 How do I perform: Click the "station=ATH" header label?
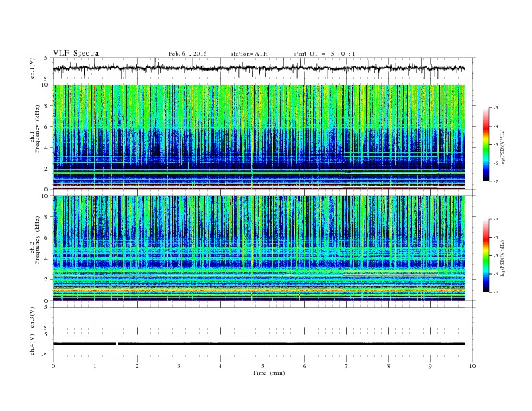(x=249, y=54)
